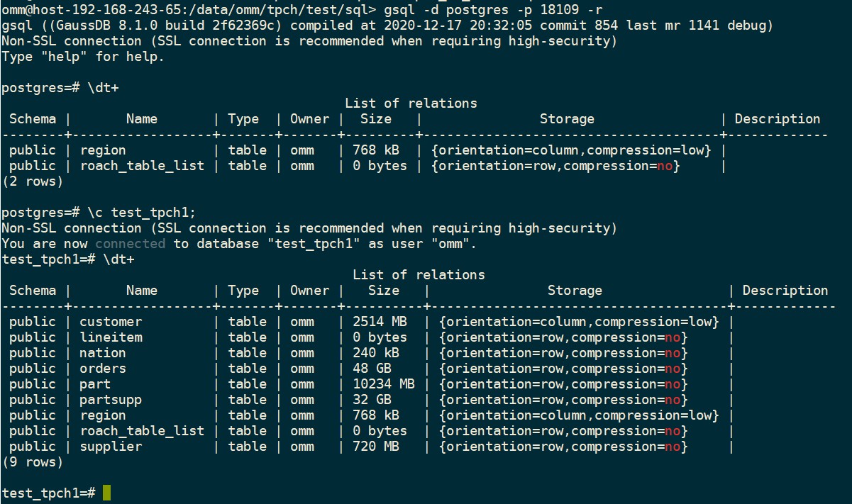
Task: Click the '(2 rows)' result count
Action: 33,181
